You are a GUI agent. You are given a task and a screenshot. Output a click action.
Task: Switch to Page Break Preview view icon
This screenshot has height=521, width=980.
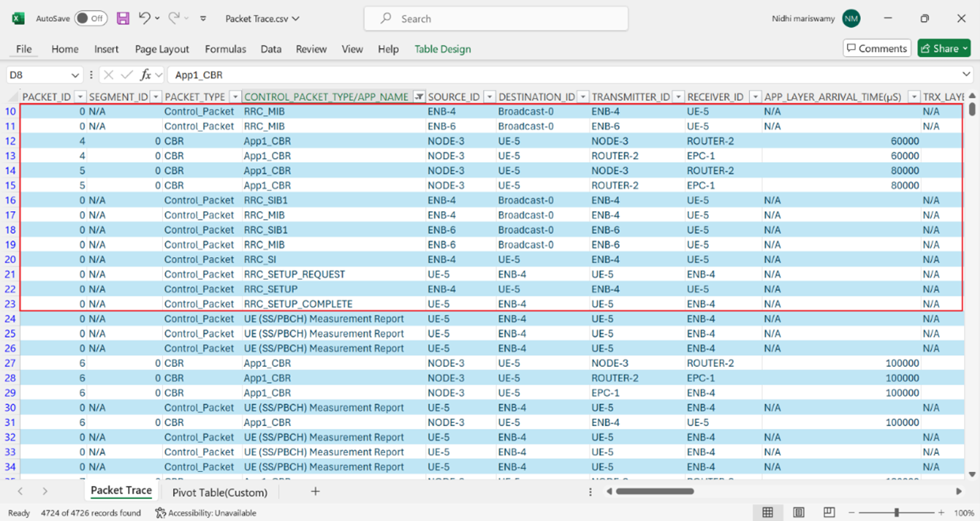[x=829, y=512]
